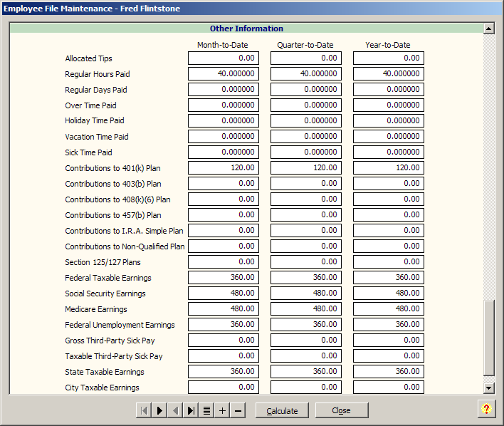This screenshot has width=504, height=426.
Task: Jump to the last employee record
Action: 191,410
